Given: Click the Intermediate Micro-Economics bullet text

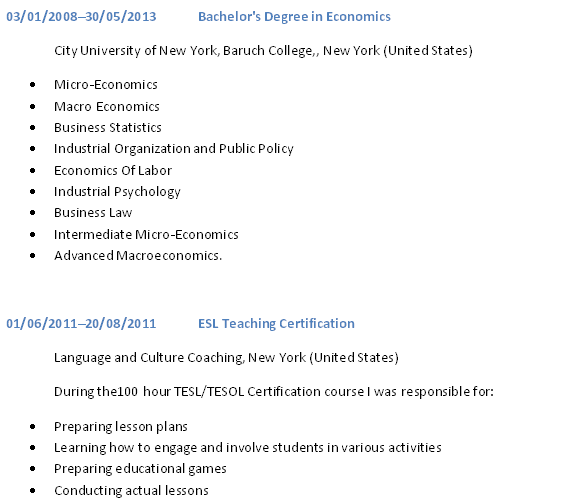Looking at the screenshot, I should pyautogui.click(x=146, y=234).
